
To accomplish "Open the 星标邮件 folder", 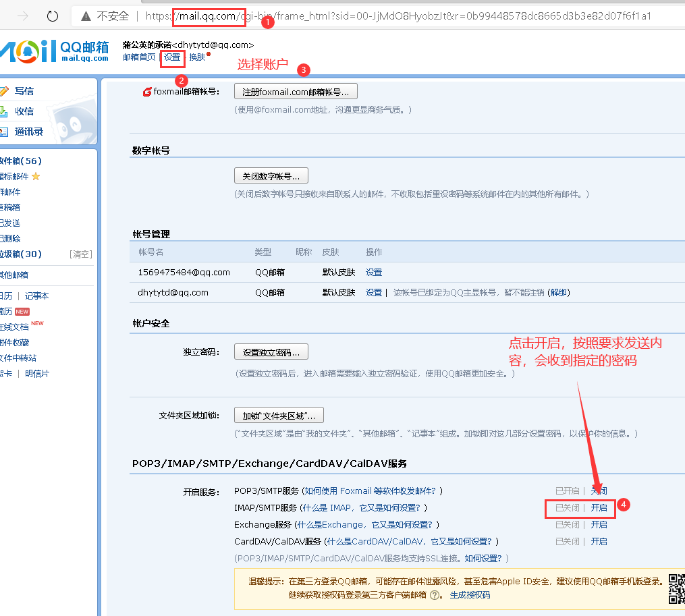I will point(14,177).
